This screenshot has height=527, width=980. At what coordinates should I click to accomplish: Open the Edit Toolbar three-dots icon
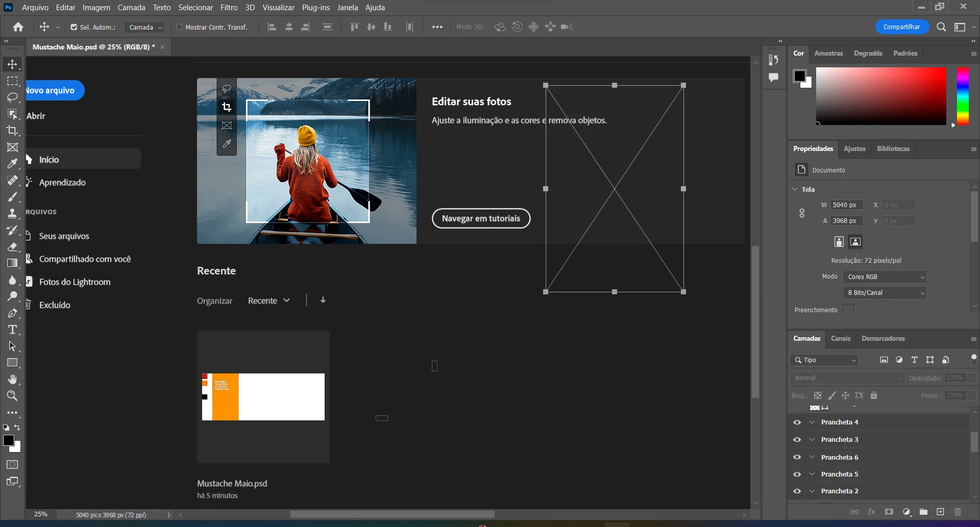(12, 413)
